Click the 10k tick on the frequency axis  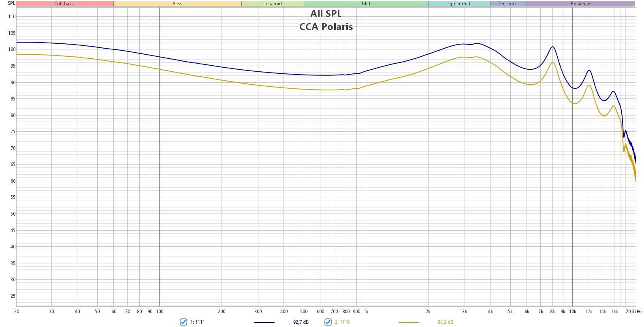tap(573, 312)
